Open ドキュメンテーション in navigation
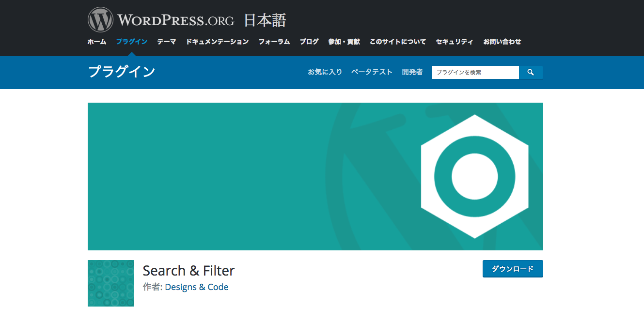Image resolution: width=644 pixels, height=323 pixels. click(x=217, y=42)
